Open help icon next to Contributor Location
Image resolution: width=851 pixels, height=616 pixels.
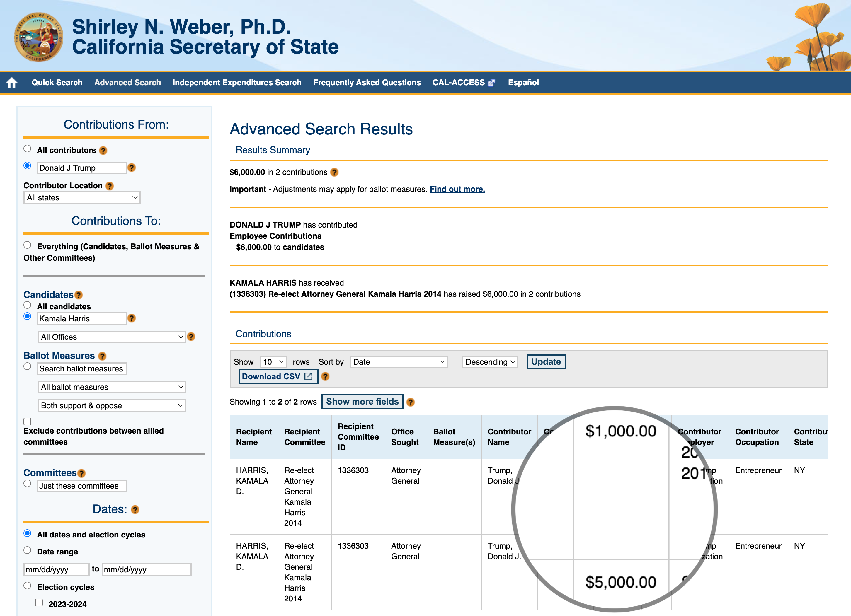tap(110, 186)
